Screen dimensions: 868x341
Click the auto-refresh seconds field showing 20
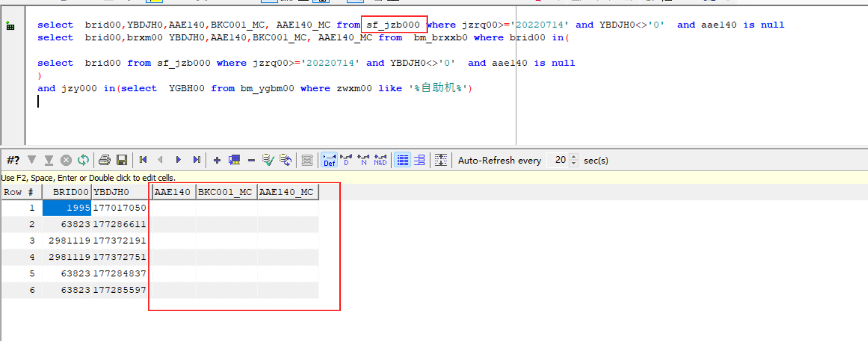point(559,160)
